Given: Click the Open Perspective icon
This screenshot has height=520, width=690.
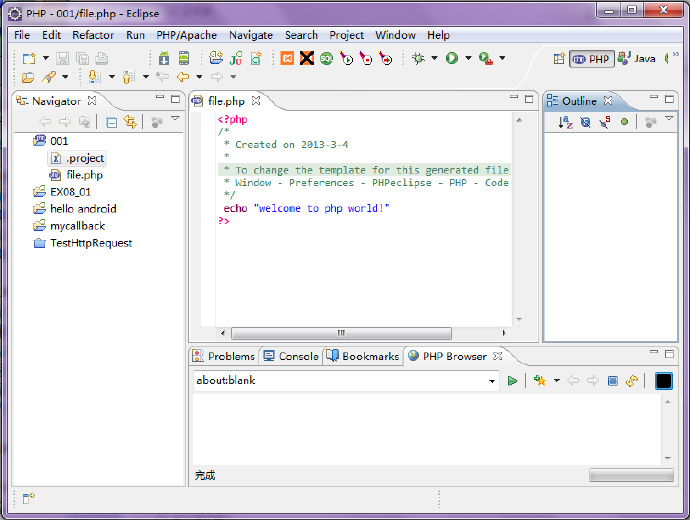Looking at the screenshot, I should pos(559,59).
